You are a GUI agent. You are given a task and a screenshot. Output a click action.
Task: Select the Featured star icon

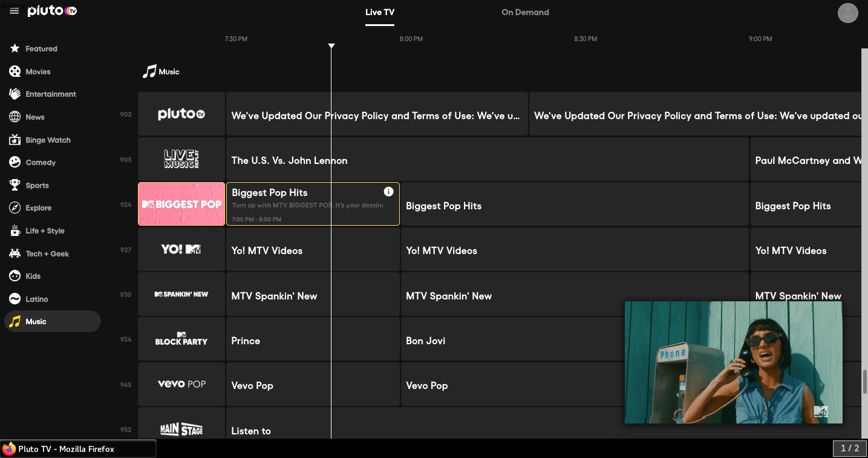click(15, 48)
